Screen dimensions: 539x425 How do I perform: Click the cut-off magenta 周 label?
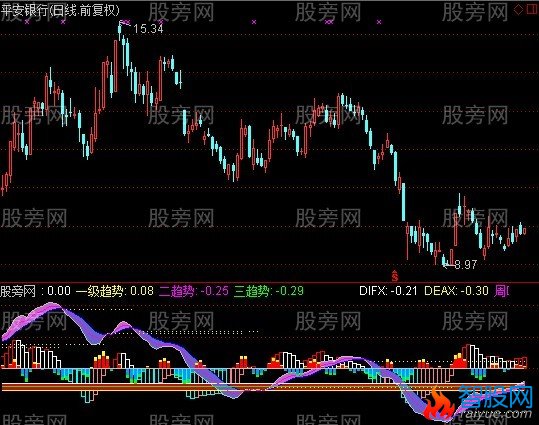(x=502, y=291)
